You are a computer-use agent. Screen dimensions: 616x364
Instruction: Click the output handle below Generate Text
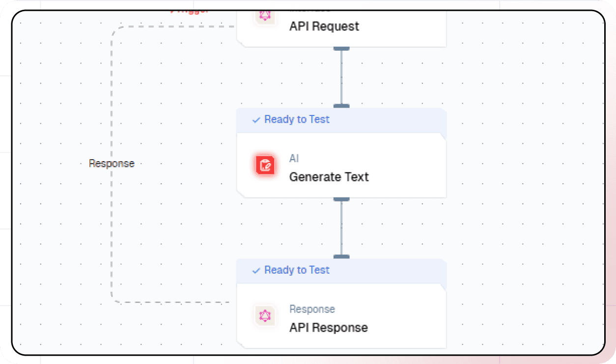(341, 199)
